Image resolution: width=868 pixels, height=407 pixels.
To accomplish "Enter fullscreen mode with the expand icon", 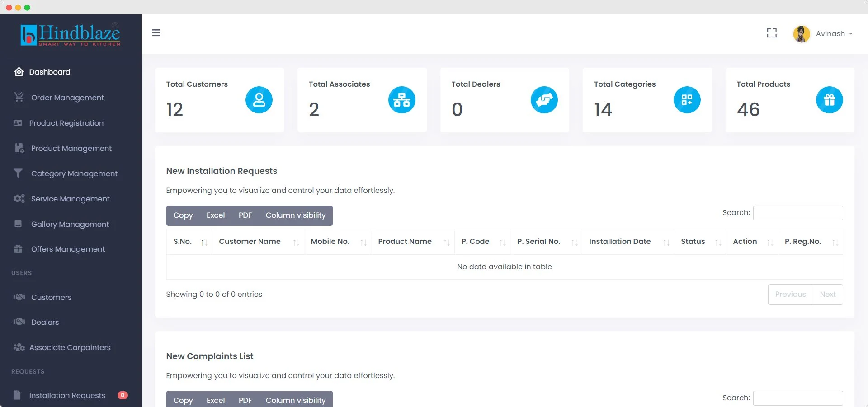I will 772,33.
